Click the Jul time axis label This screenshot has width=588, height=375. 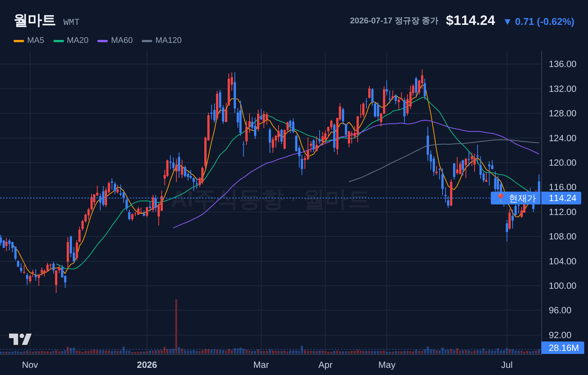click(507, 365)
